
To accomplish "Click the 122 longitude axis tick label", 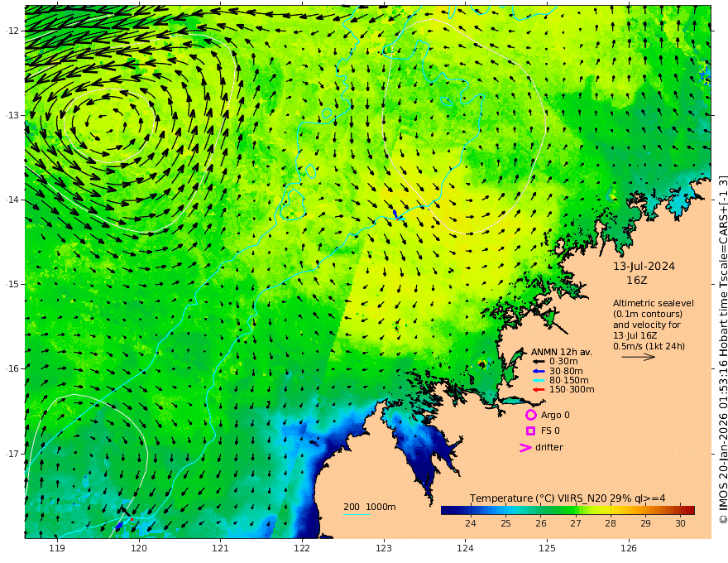I will (302, 548).
